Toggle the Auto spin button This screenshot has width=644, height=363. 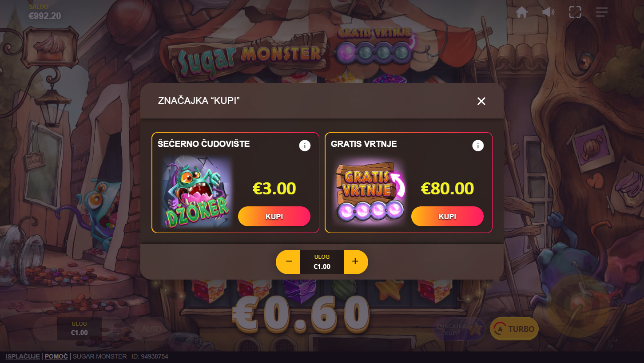coord(151,329)
